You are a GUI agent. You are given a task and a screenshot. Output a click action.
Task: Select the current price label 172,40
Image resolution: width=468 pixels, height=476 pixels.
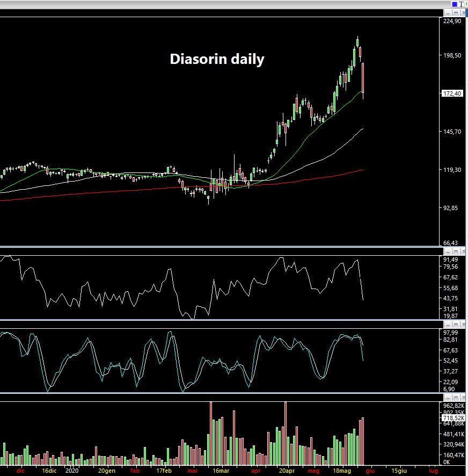[452, 93]
